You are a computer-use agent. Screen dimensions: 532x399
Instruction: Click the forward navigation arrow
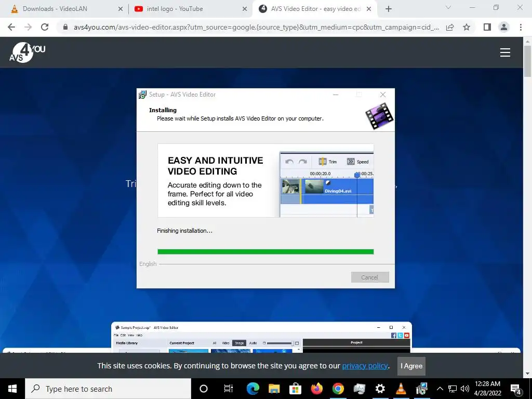point(28,27)
